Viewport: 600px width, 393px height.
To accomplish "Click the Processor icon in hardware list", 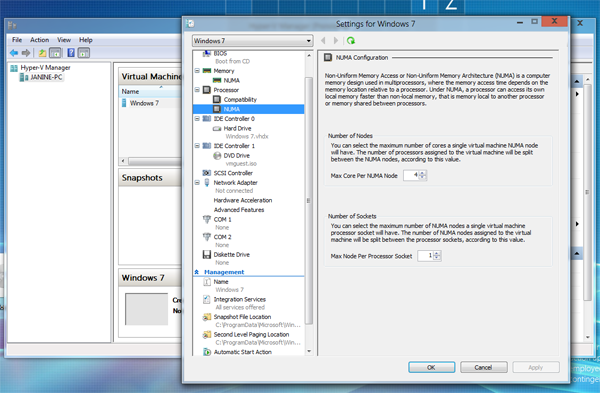I will click(x=207, y=90).
